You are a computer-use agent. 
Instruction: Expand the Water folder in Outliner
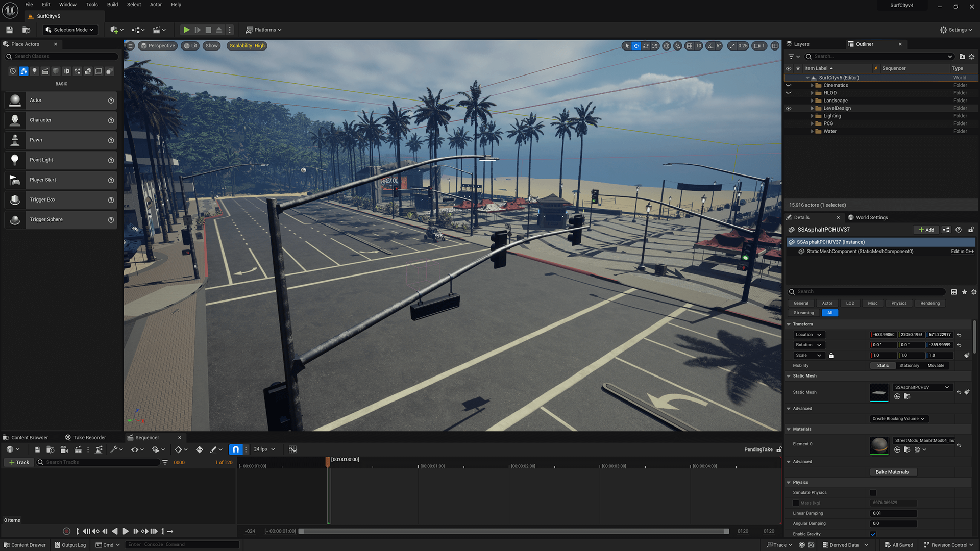point(812,131)
